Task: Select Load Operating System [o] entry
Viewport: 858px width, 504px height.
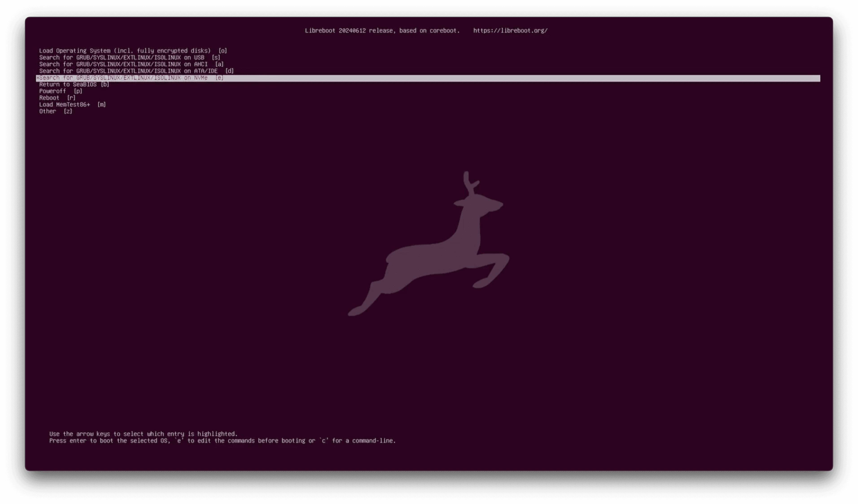Action: [x=133, y=51]
